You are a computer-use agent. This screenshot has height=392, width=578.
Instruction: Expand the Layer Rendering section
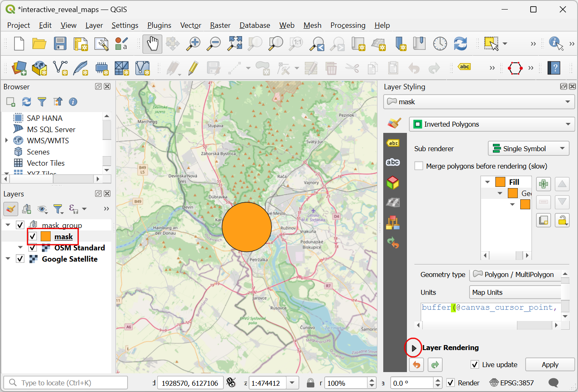(414, 348)
